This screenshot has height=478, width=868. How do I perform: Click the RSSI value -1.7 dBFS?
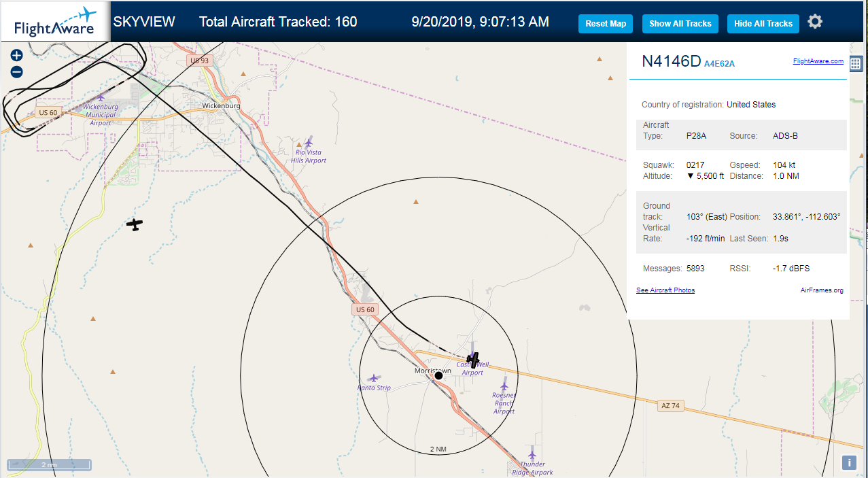pyautogui.click(x=791, y=269)
